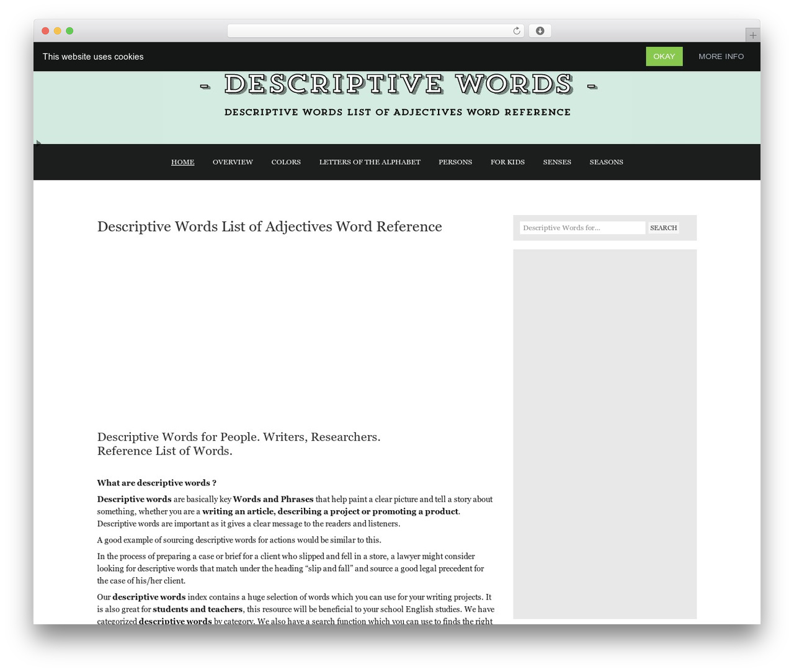Click the download arrow icon in browser toolbar
The height and width of the screenshot is (672, 794).
pos(540,31)
